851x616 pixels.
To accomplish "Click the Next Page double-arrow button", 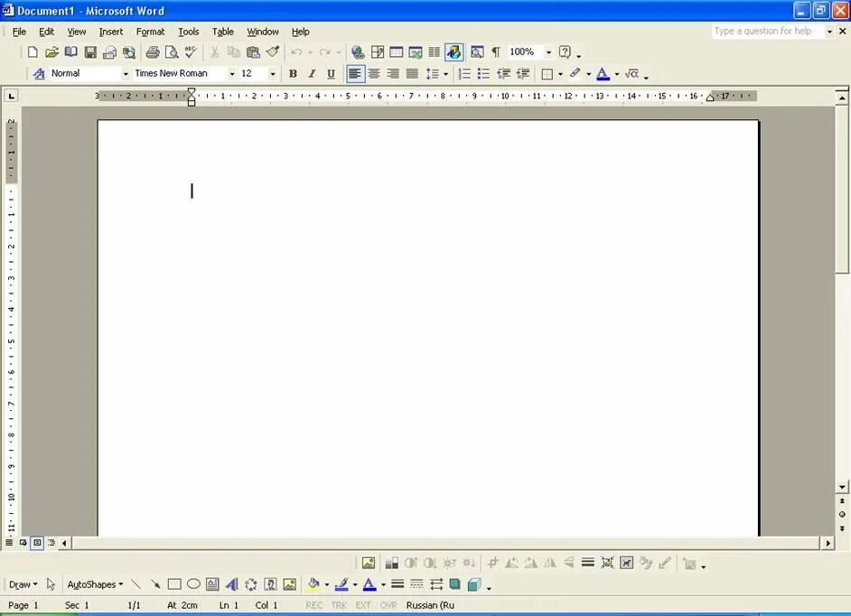I will click(x=842, y=528).
